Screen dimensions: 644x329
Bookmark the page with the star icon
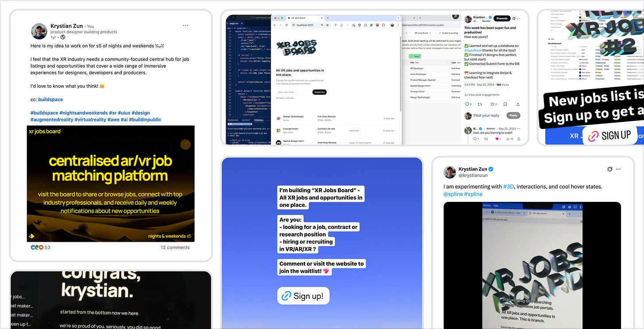[x=327, y=25]
